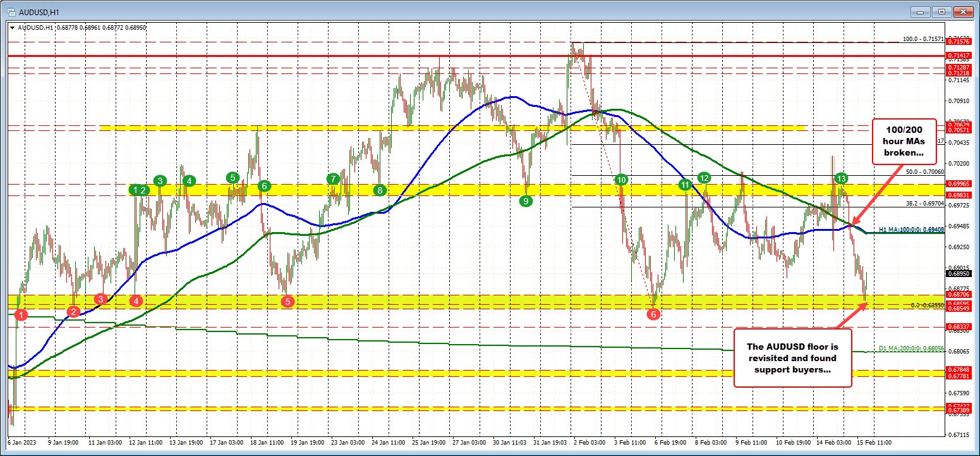Viewport: 980px width, 456px height.
Task: Click the red circle marker numbered 3
Action: 100,299
